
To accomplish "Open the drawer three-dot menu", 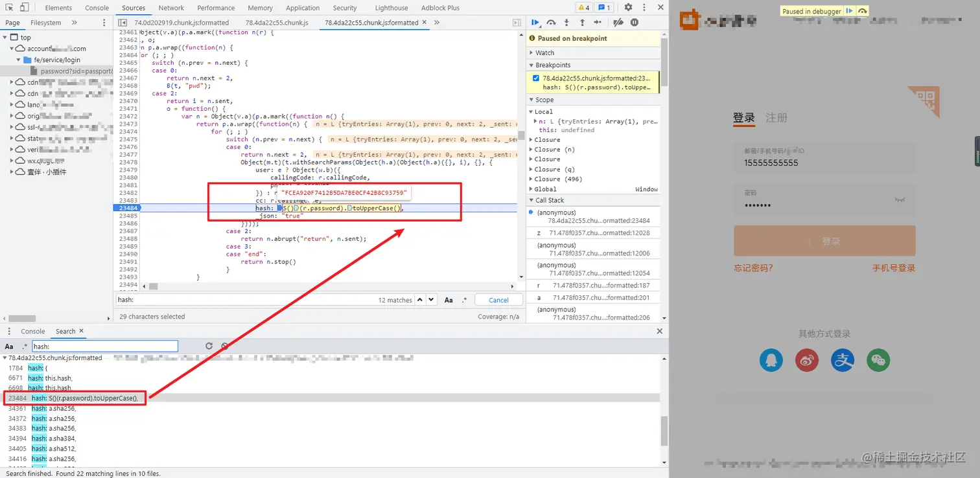I will [9, 331].
